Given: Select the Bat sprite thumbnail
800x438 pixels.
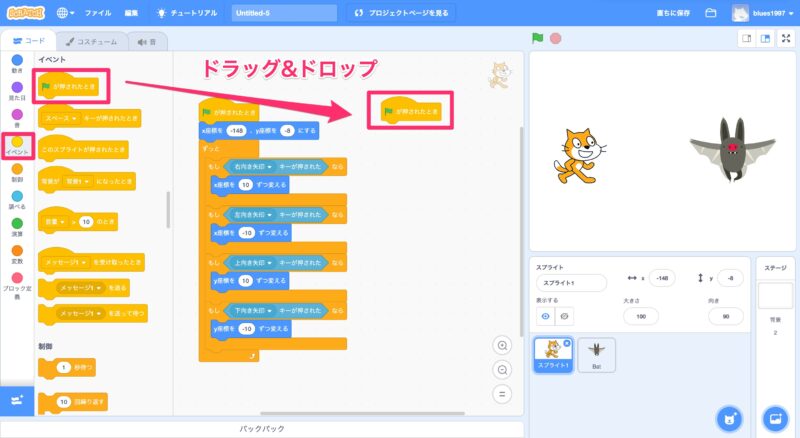Looking at the screenshot, I should point(597,355).
